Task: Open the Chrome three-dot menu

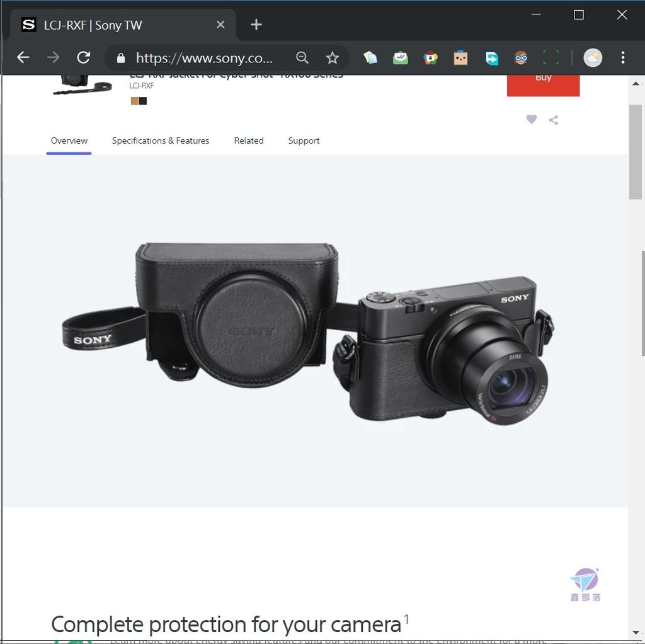Action: 623,57
